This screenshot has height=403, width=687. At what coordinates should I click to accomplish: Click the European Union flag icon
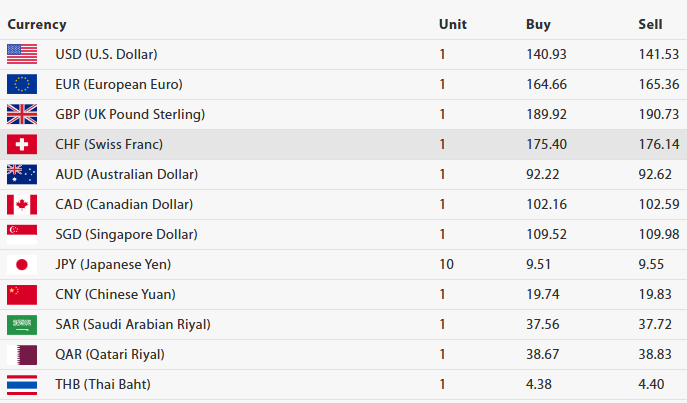click(22, 84)
